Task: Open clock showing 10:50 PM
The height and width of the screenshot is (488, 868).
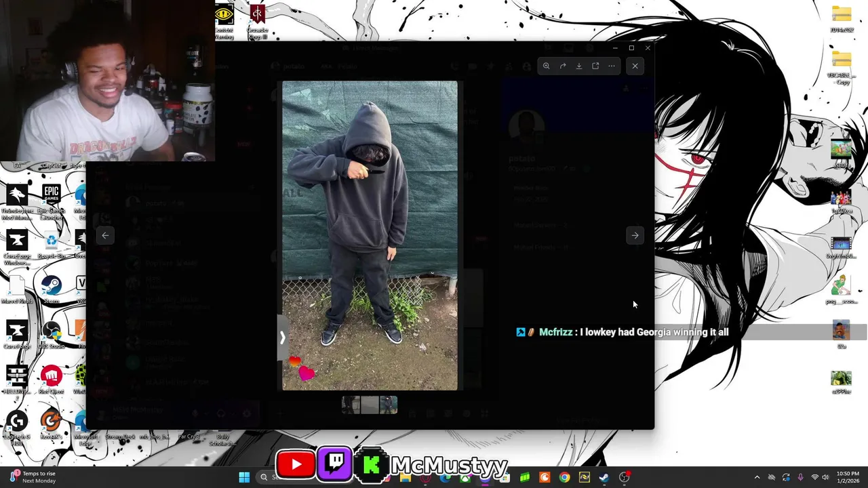Action: (848, 477)
